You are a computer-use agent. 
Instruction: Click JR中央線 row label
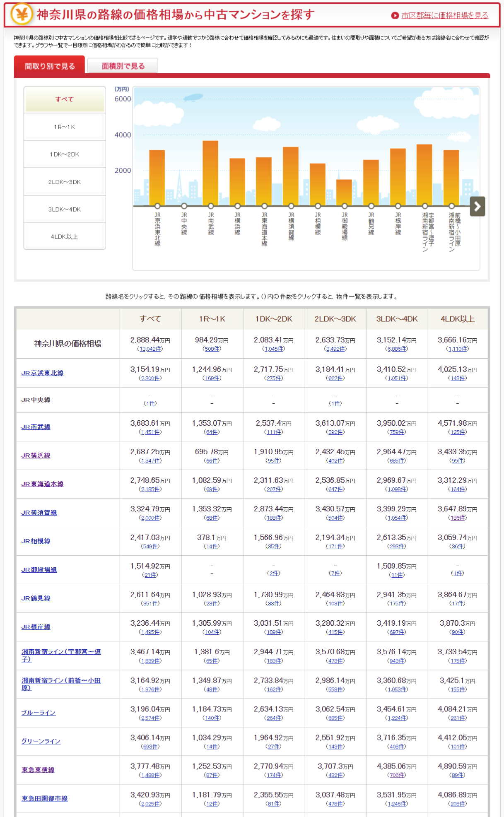(36, 400)
